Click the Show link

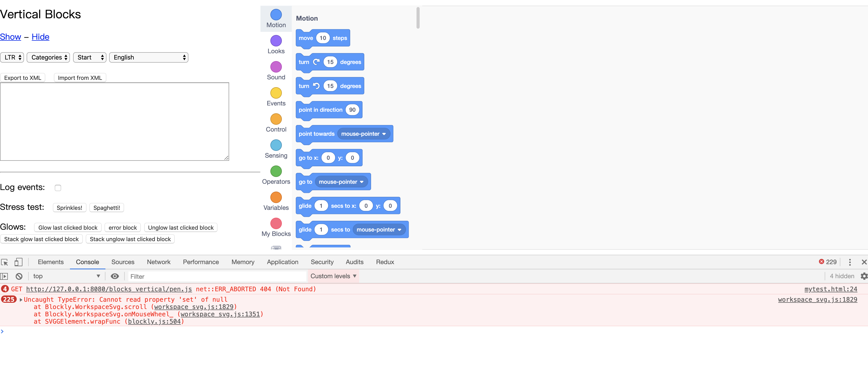(x=10, y=37)
